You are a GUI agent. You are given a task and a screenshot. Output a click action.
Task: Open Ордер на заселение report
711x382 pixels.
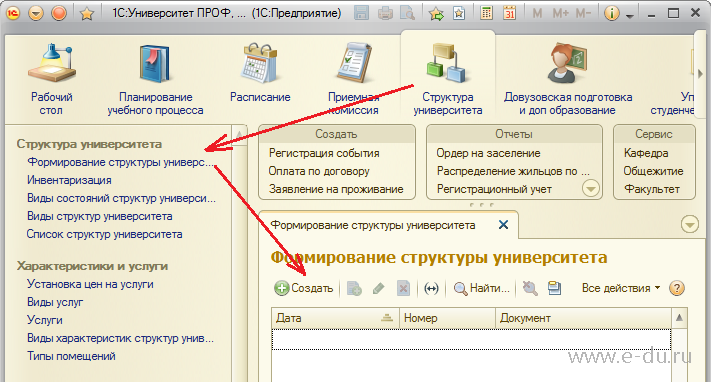click(x=488, y=153)
